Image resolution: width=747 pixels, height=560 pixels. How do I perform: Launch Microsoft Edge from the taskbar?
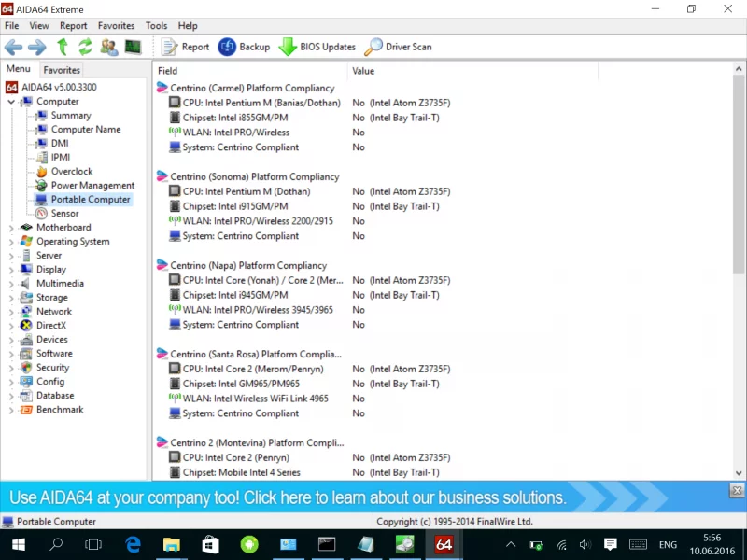click(133, 544)
